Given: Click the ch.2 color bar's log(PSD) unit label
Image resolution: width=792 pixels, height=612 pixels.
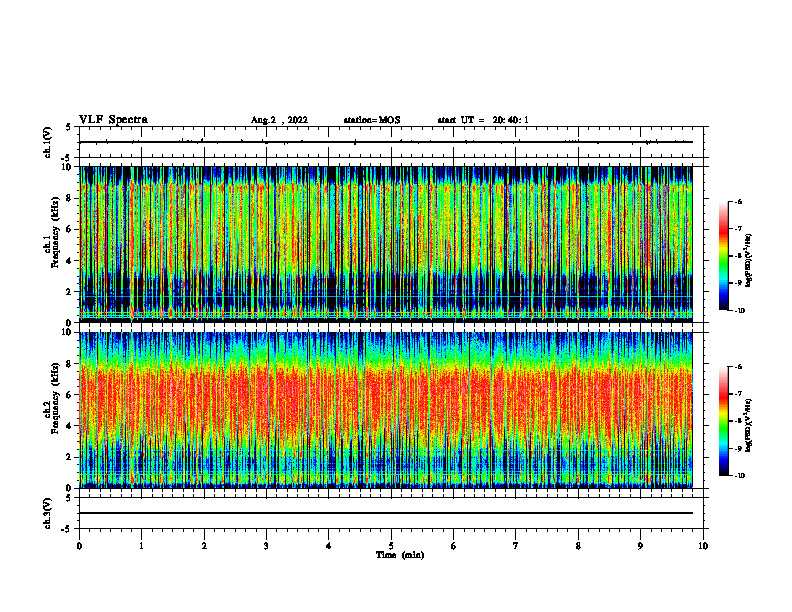Looking at the screenshot, I should coord(749,425).
